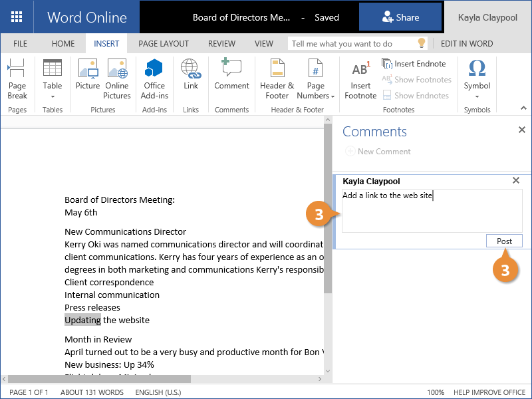Open Online Pictures insert tool
Viewport: 532px width, 399px height.
click(x=117, y=78)
